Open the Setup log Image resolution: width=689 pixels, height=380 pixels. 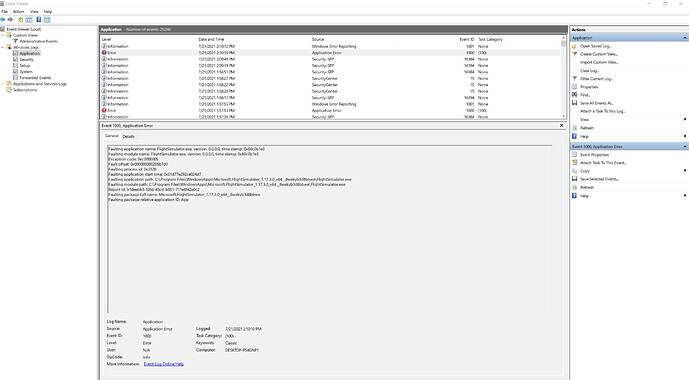(x=25, y=65)
